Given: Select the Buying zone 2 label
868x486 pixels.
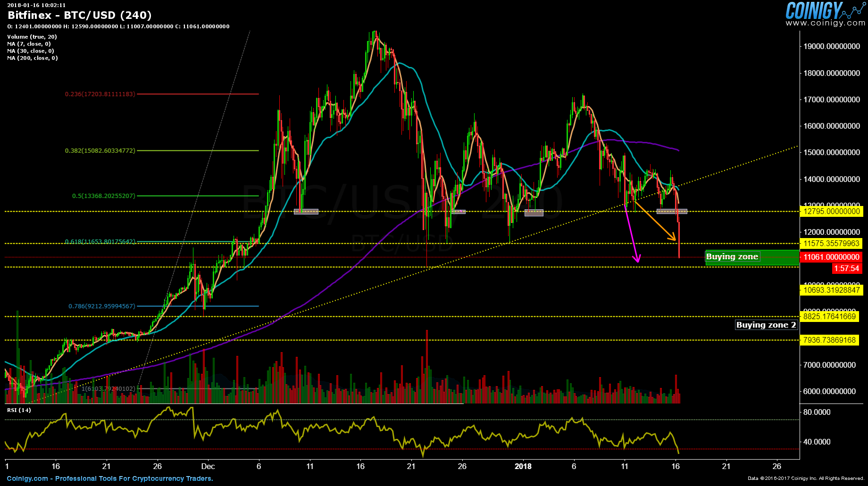Looking at the screenshot, I should coord(766,325).
